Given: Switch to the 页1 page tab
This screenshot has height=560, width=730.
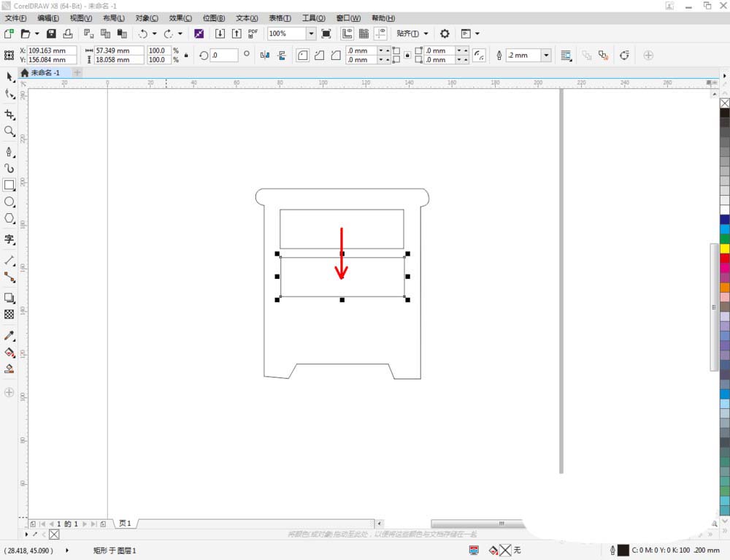Looking at the screenshot, I should (x=125, y=523).
